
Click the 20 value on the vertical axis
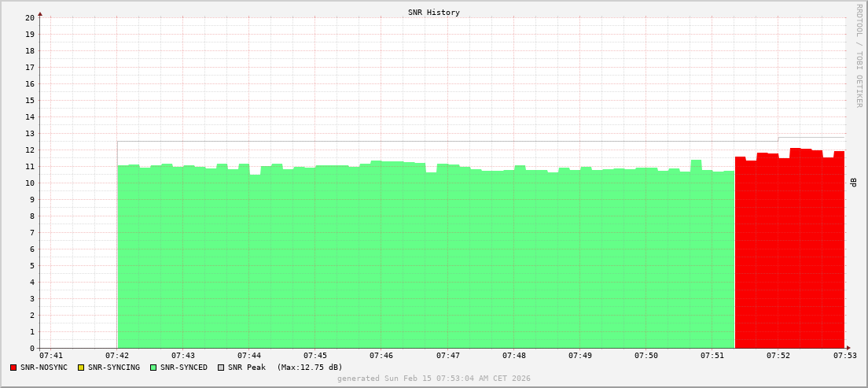click(30, 17)
